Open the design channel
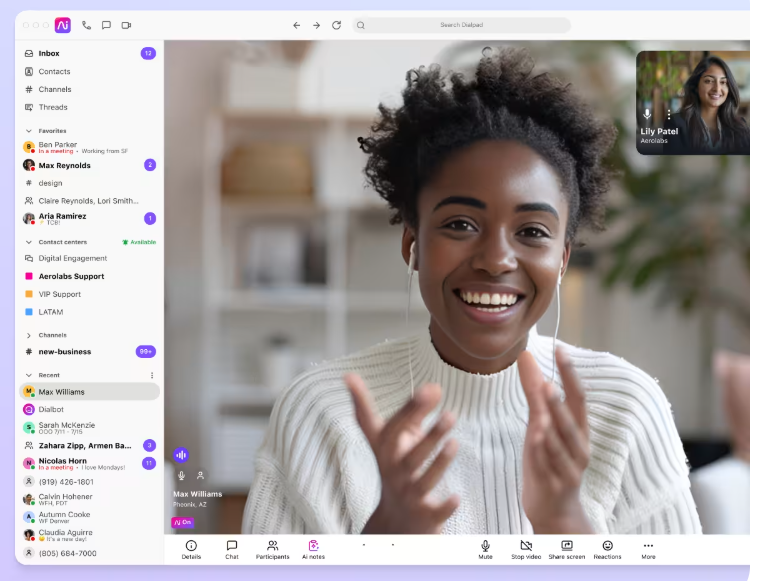 [x=90, y=183]
